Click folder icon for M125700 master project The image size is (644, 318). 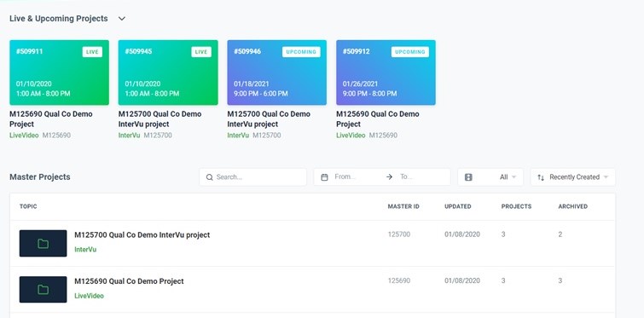(x=44, y=243)
